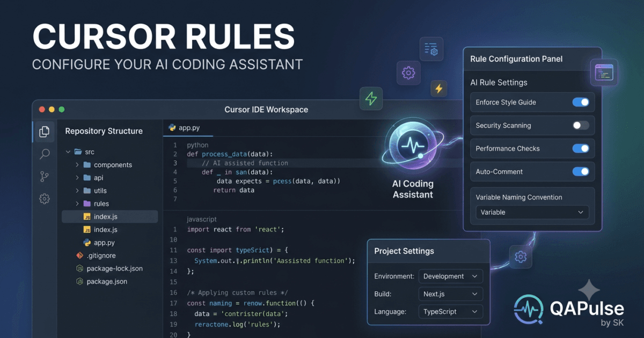Open the Language dropdown showing TypeScript
Viewport: 644px width, 338px height.
click(x=450, y=312)
